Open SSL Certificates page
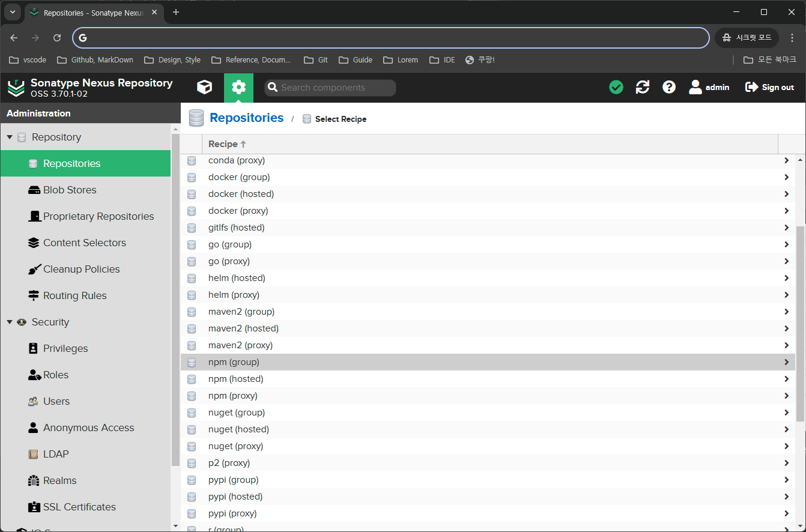Viewport: 806px width, 532px height. [85, 507]
